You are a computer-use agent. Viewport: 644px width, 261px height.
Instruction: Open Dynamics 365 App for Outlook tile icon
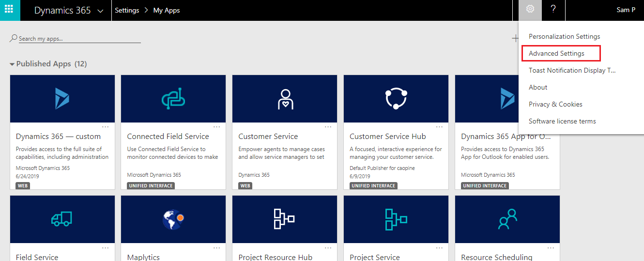507,98
